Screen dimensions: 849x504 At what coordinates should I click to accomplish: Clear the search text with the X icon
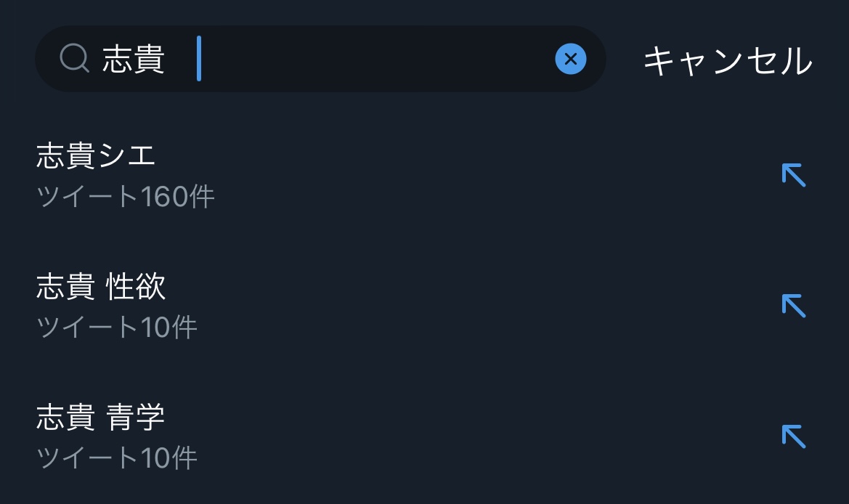(x=570, y=59)
